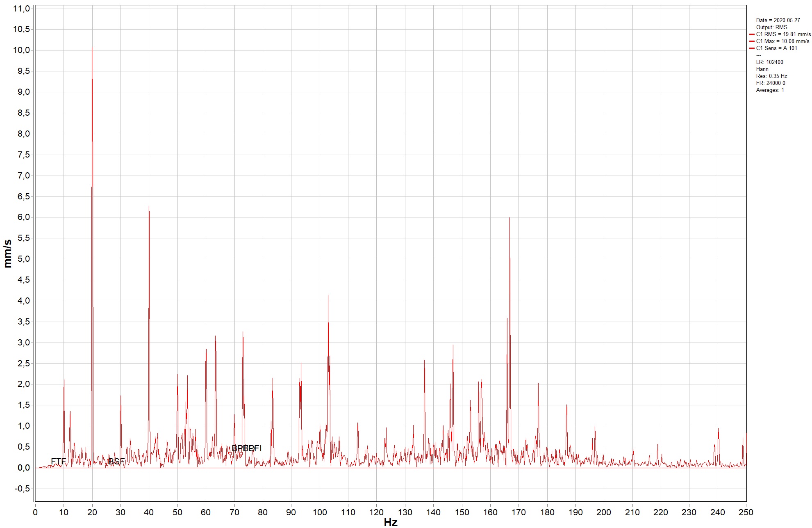Click the x-axis tick label '100'

(x=320, y=512)
